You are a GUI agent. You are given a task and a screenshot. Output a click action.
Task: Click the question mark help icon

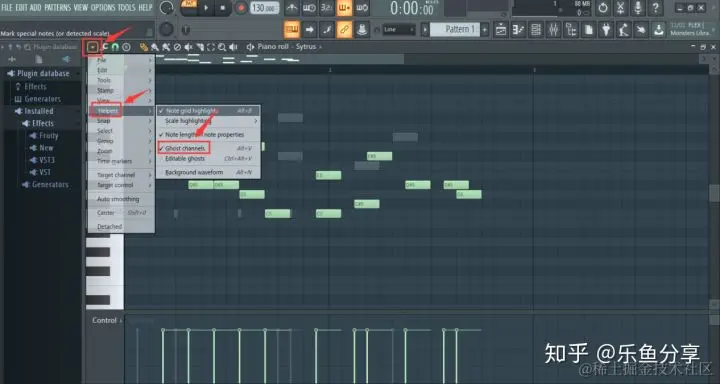656,8
